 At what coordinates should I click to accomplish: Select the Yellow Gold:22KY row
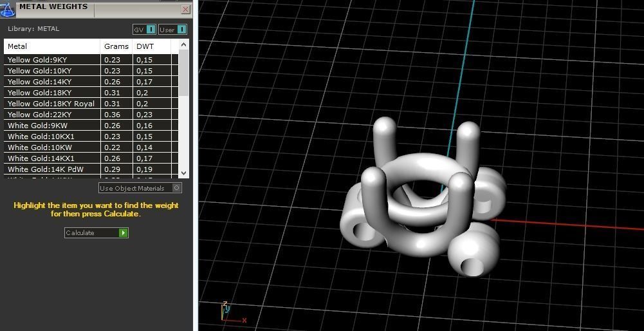pyautogui.click(x=91, y=115)
